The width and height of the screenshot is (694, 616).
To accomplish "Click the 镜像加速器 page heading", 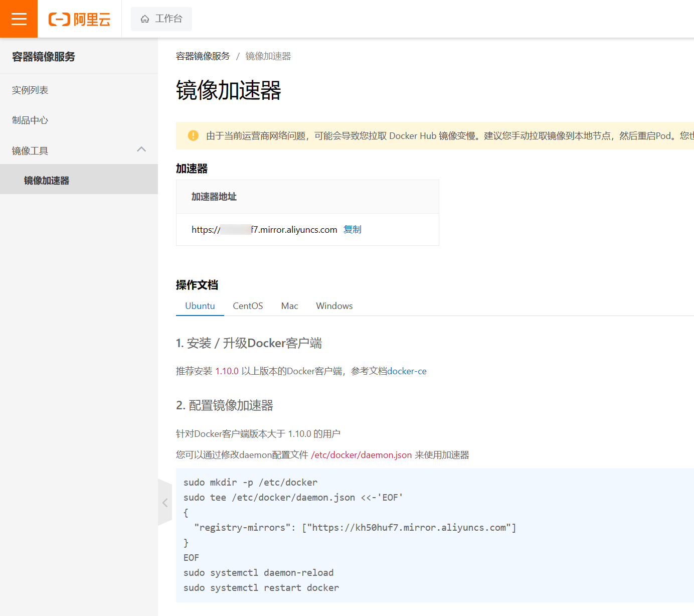I will 229,90.
